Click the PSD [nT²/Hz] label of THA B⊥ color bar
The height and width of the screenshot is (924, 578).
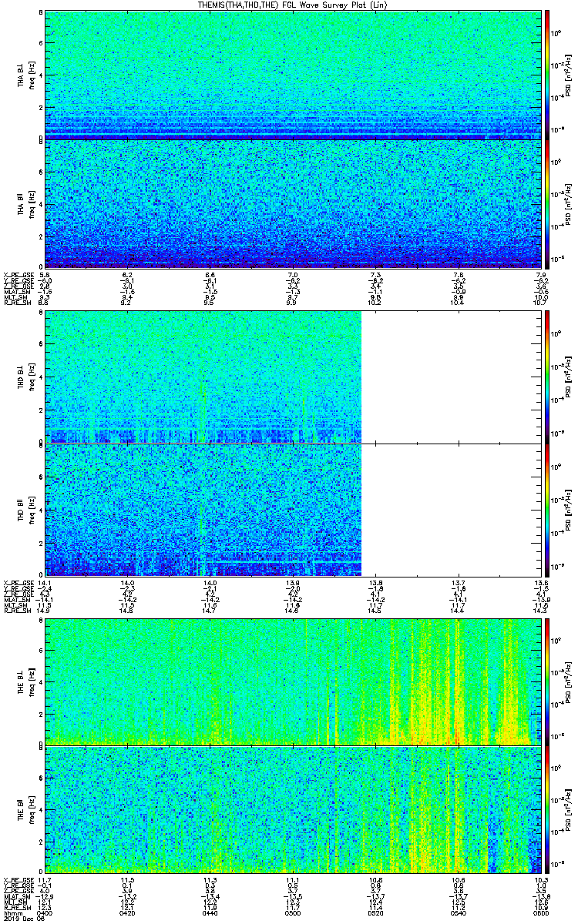point(570,75)
